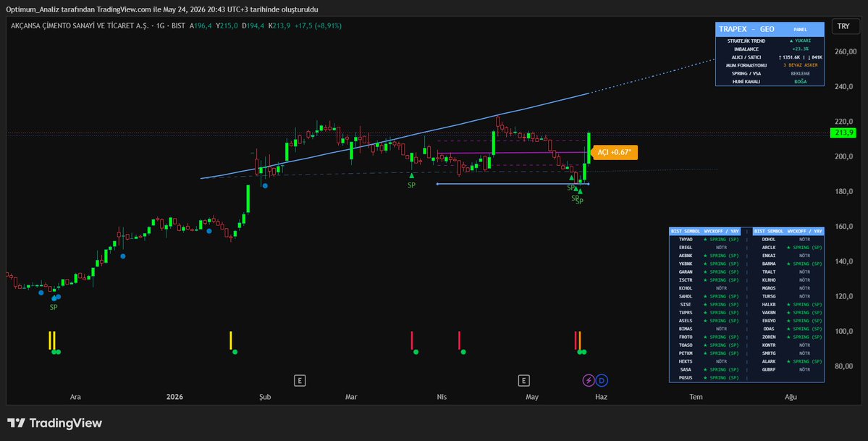Click the 3 BEYAZ ASKER formation value
The image size is (868, 441).
(x=800, y=65)
